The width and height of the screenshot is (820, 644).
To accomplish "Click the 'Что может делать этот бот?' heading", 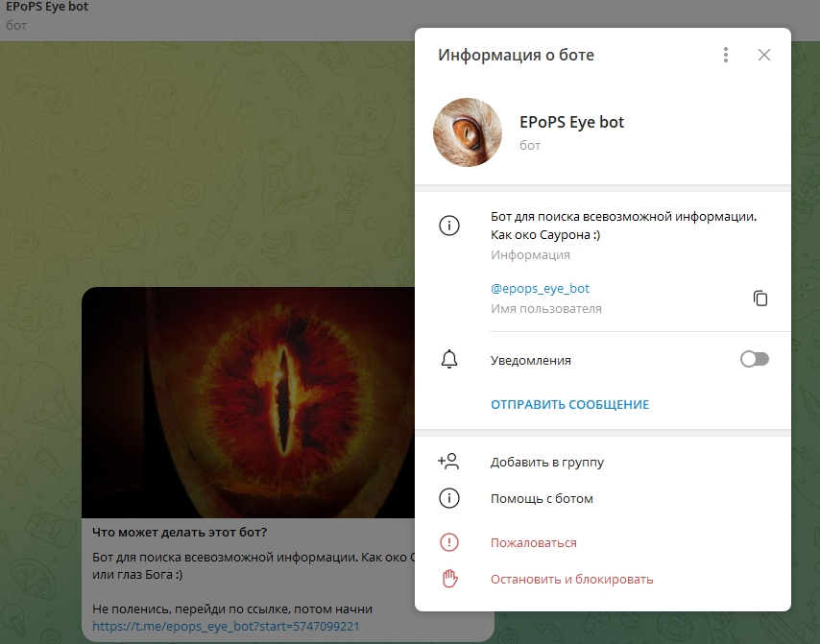I will point(180,532).
